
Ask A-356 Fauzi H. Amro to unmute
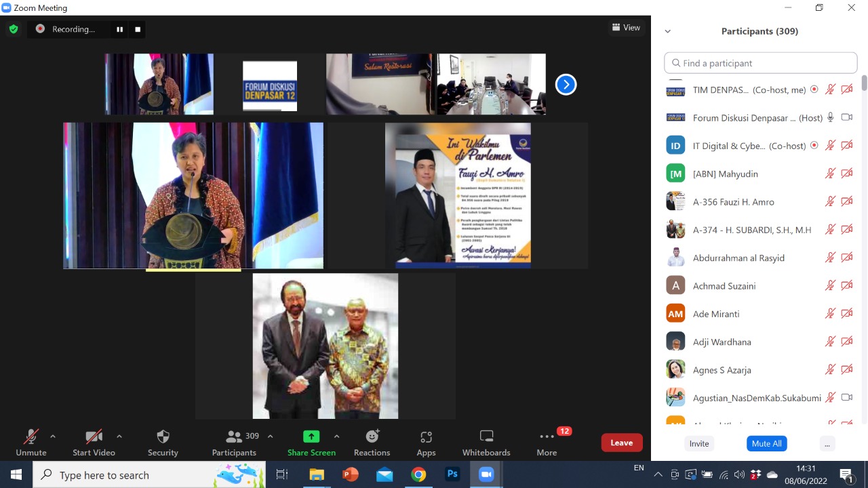(830, 201)
